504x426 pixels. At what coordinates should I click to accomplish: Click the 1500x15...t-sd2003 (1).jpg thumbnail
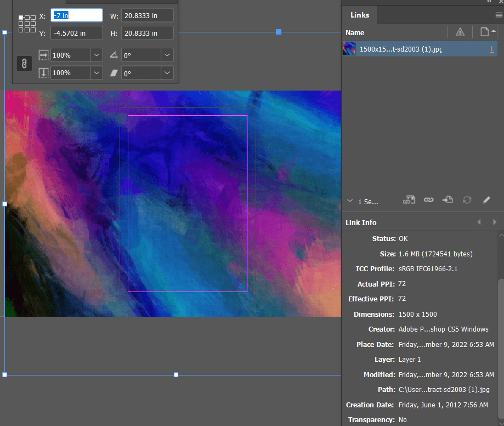(349, 49)
